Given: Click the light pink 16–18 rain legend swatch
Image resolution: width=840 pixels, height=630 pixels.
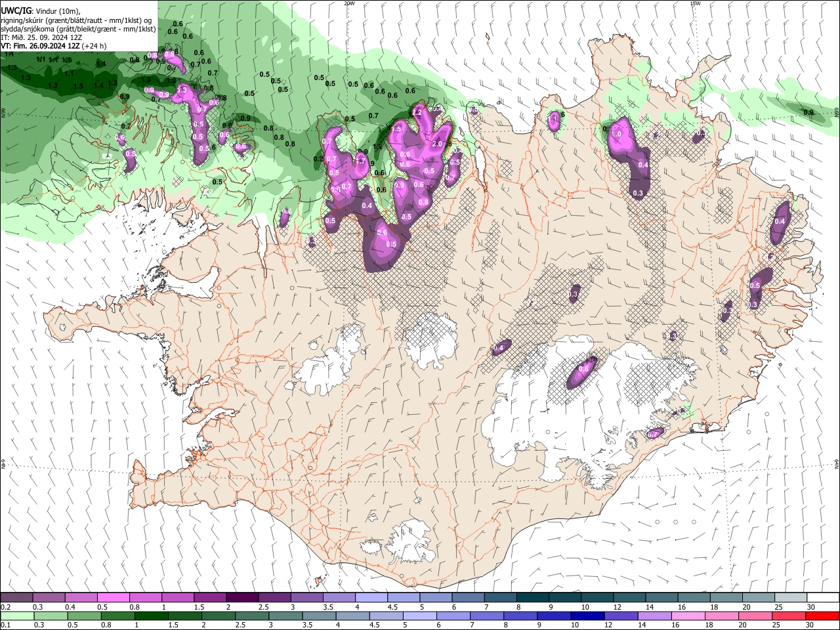Looking at the screenshot, I should tap(688, 616).
